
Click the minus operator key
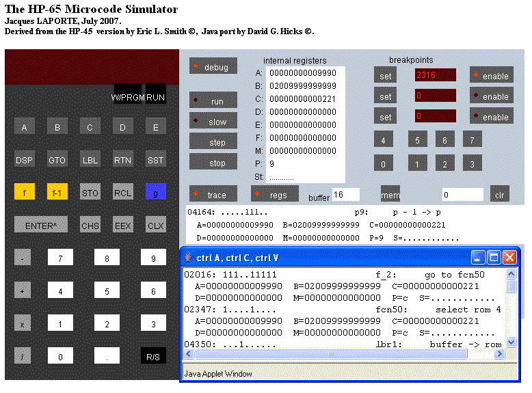[23, 258]
